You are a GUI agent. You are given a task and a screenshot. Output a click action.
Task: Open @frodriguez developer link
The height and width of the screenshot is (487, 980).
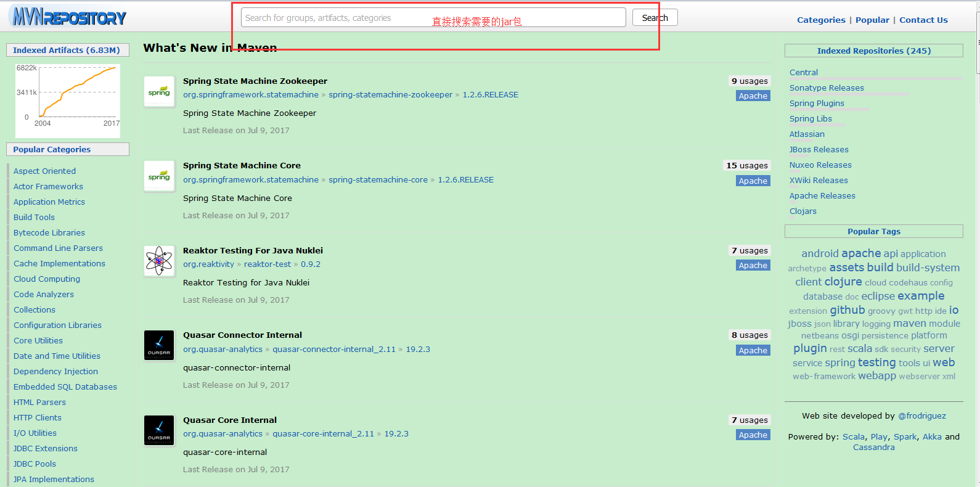(922, 415)
